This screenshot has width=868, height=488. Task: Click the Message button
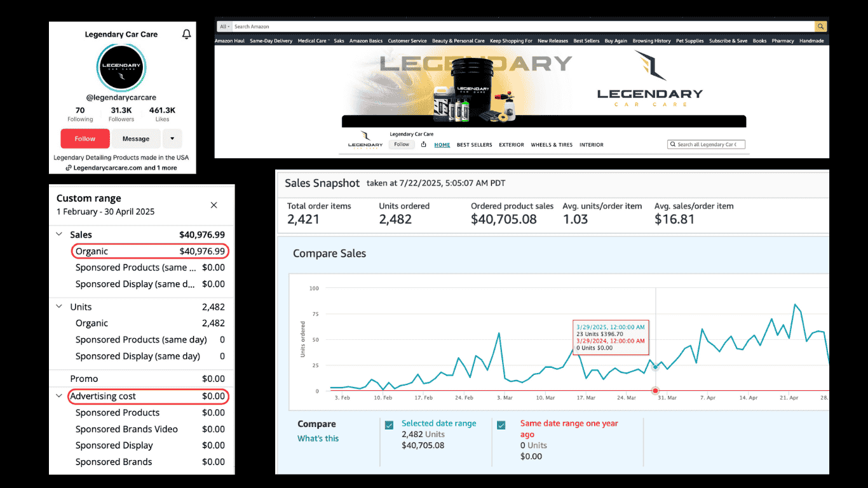[136, 139]
